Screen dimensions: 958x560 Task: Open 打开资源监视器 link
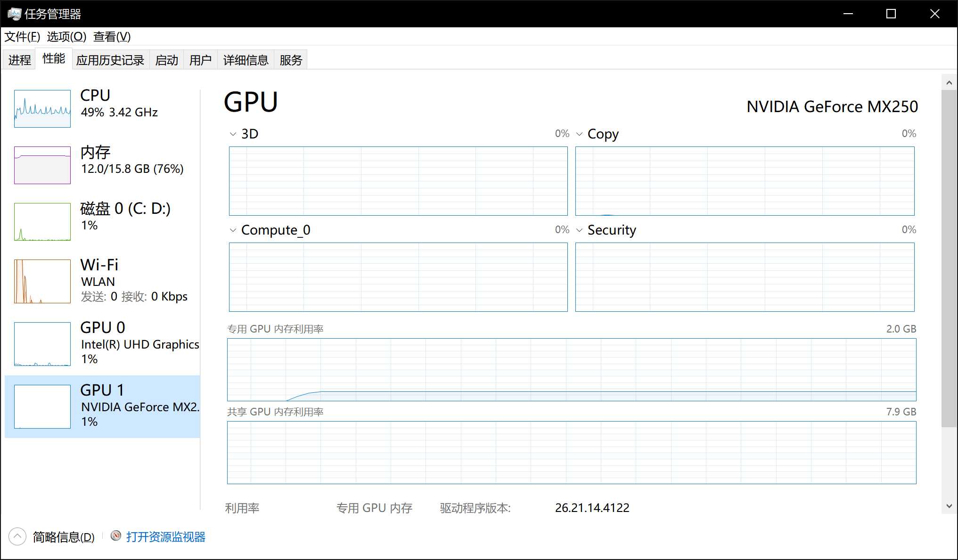click(166, 537)
